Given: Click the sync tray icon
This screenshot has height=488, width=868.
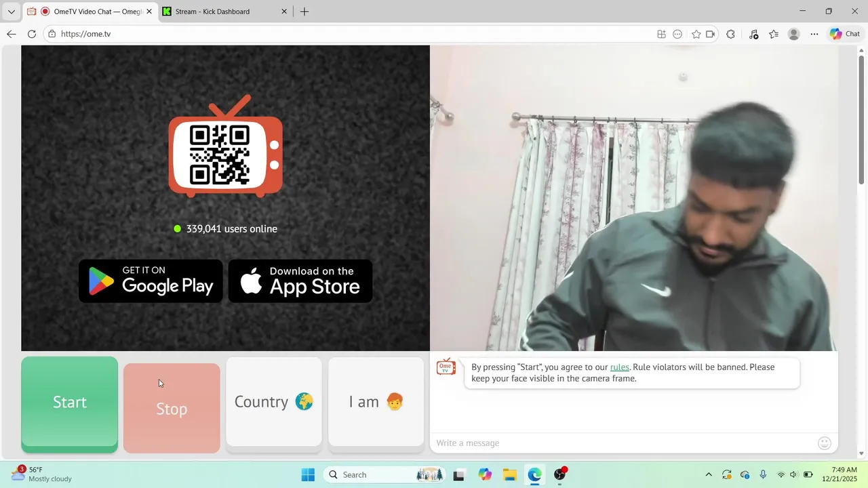Looking at the screenshot, I should click(727, 474).
